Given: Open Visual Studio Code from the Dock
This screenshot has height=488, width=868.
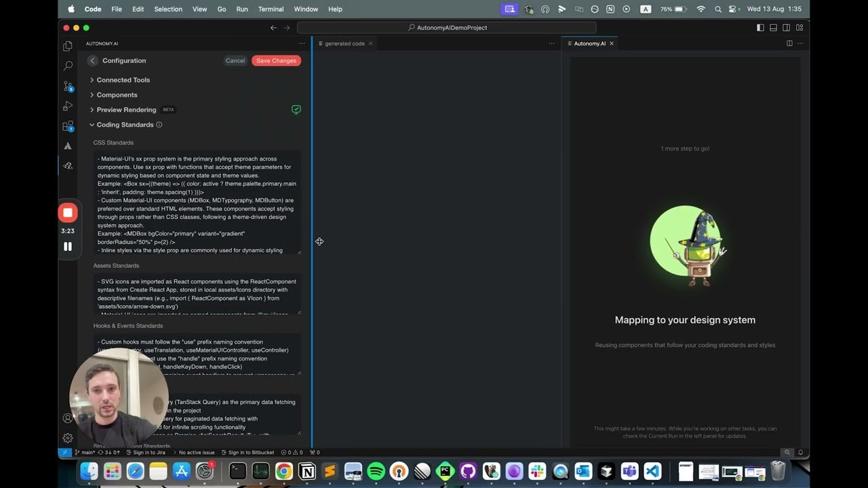Looking at the screenshot, I should tap(652, 471).
